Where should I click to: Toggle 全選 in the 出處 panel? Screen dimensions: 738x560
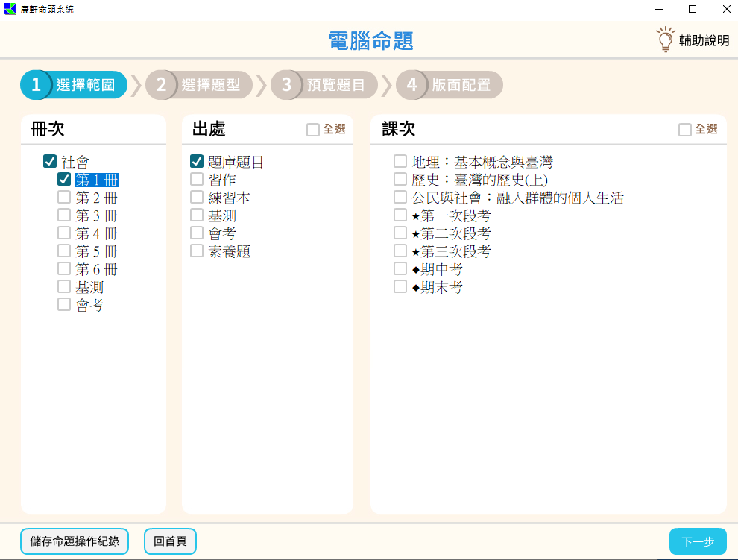click(x=313, y=130)
